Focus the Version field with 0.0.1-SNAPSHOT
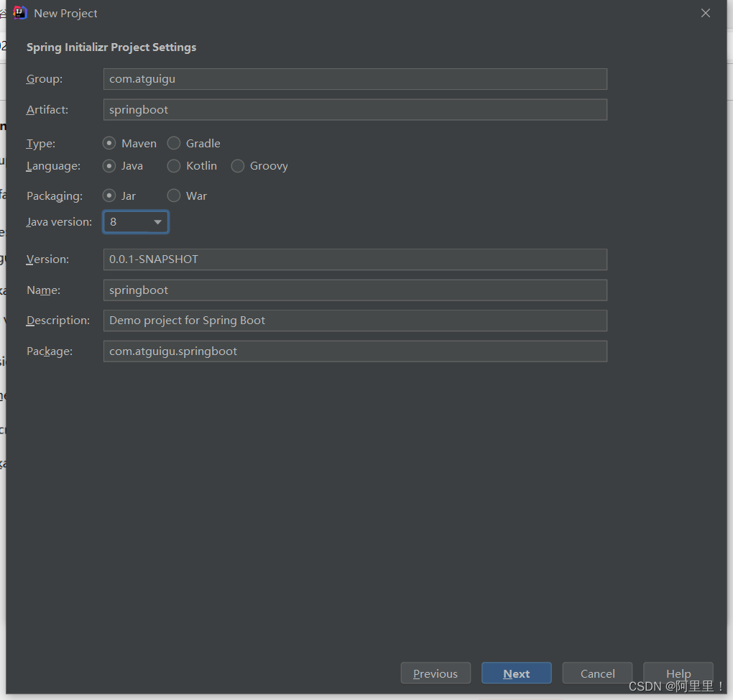 point(355,259)
